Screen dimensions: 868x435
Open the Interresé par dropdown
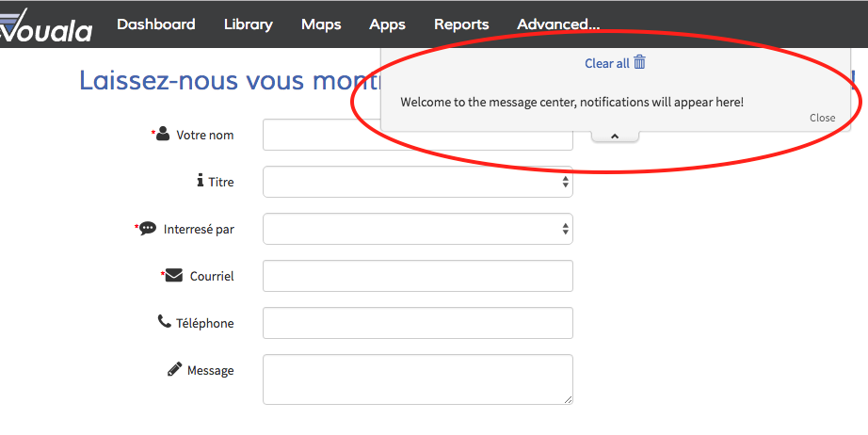click(417, 229)
